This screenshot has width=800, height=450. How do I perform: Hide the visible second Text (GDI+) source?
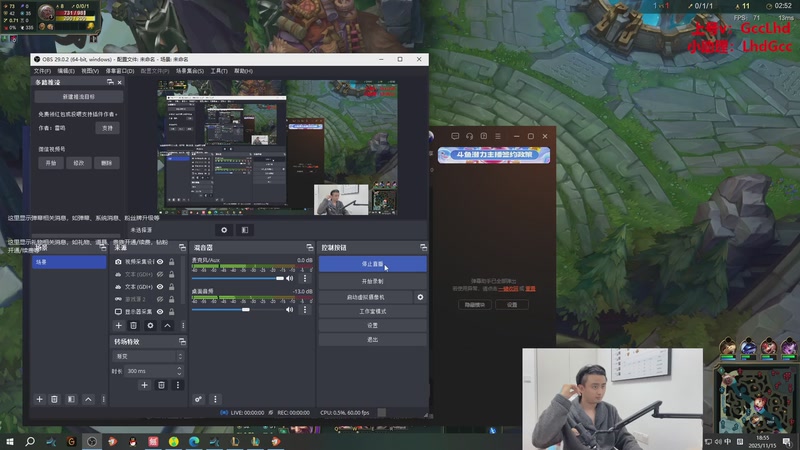pos(160,287)
